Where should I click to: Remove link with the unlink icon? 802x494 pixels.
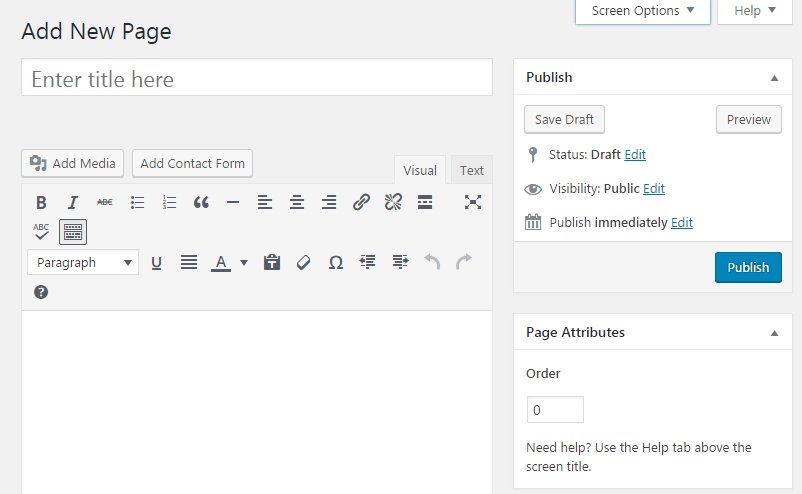pyautogui.click(x=393, y=203)
